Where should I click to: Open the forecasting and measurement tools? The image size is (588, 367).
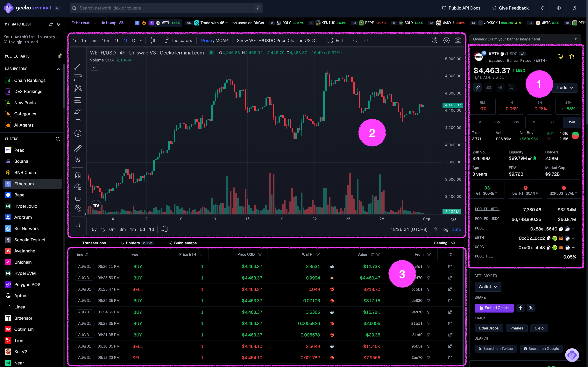(78, 100)
